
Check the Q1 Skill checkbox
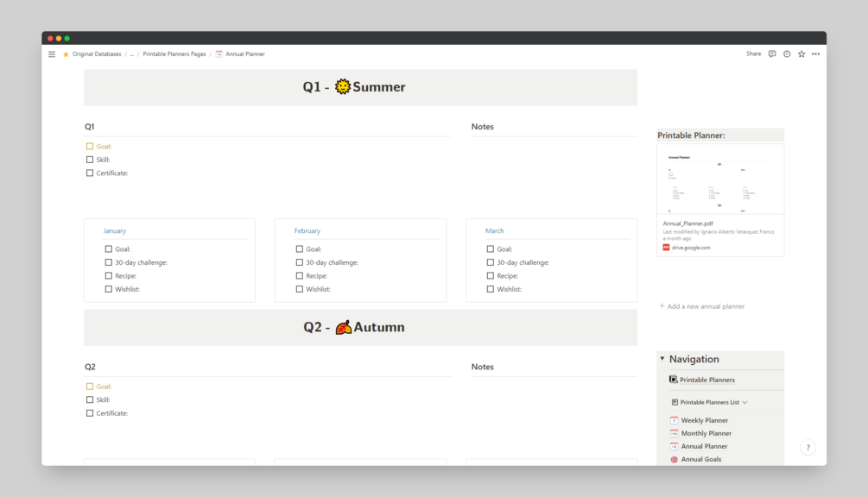90,160
